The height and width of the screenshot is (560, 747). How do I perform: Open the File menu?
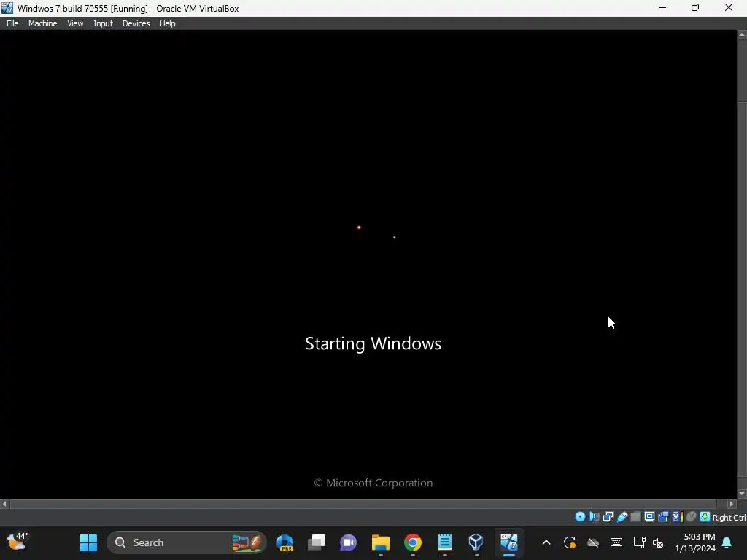[12, 23]
